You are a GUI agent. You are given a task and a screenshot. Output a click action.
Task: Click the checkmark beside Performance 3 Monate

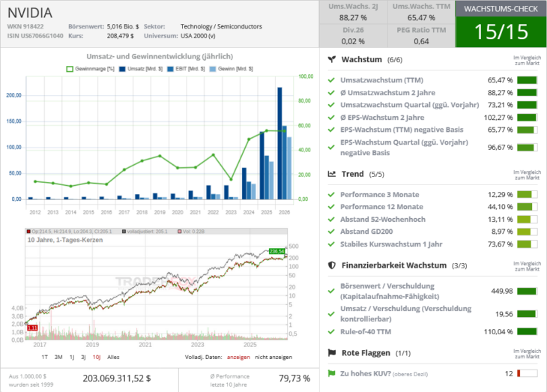331,195
